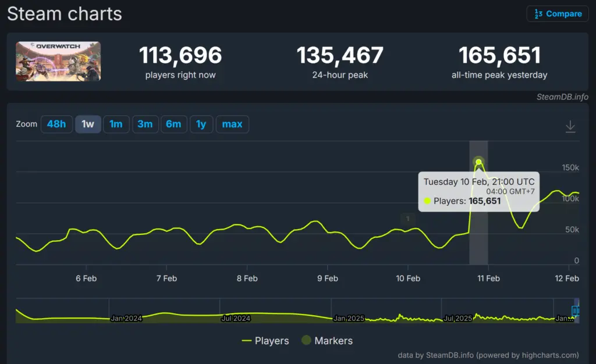Select the 48h zoom range
596x364 pixels.
point(56,124)
